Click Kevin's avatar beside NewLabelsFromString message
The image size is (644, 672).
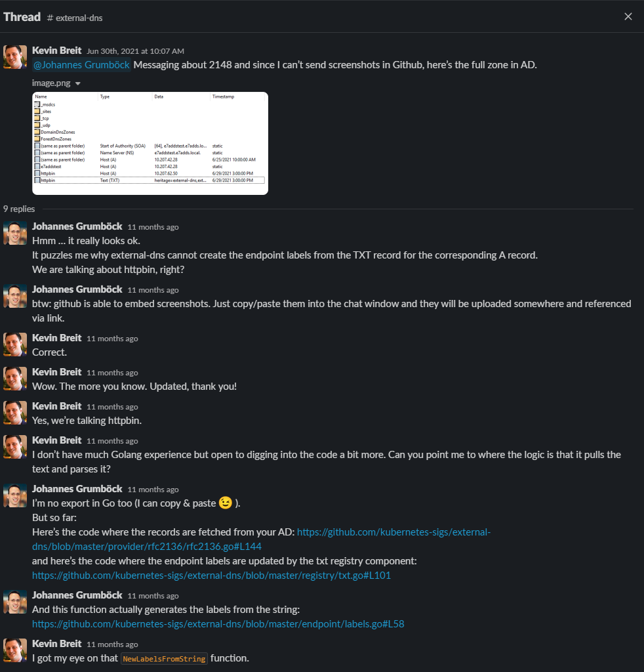click(x=15, y=650)
